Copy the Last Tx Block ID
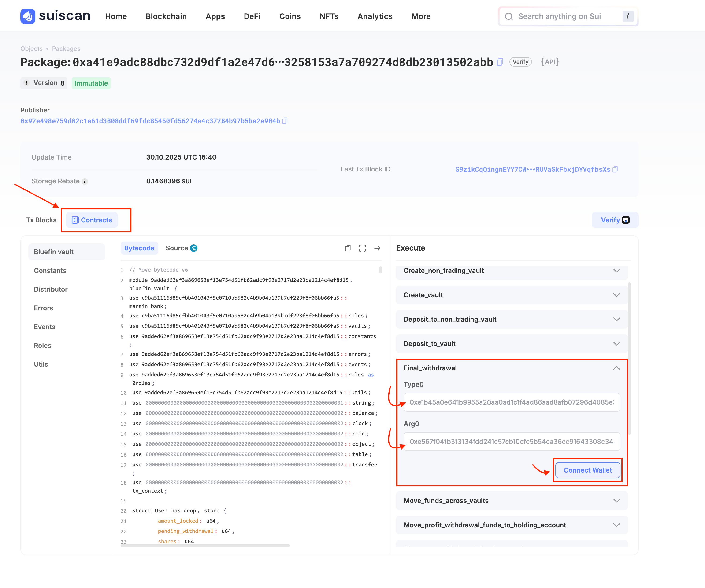This screenshot has width=705, height=588. [x=615, y=170]
